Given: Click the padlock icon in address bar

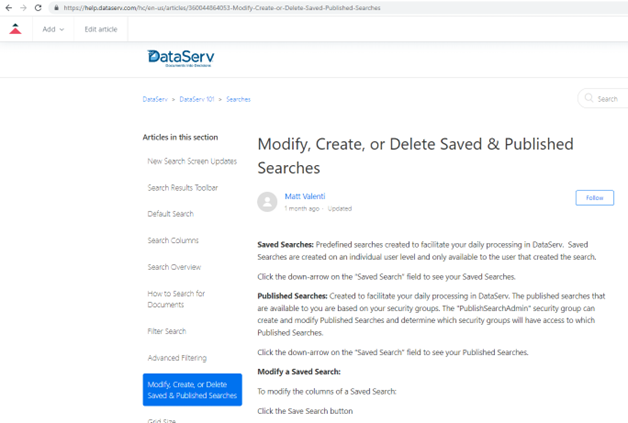Looking at the screenshot, I should tap(56, 8).
